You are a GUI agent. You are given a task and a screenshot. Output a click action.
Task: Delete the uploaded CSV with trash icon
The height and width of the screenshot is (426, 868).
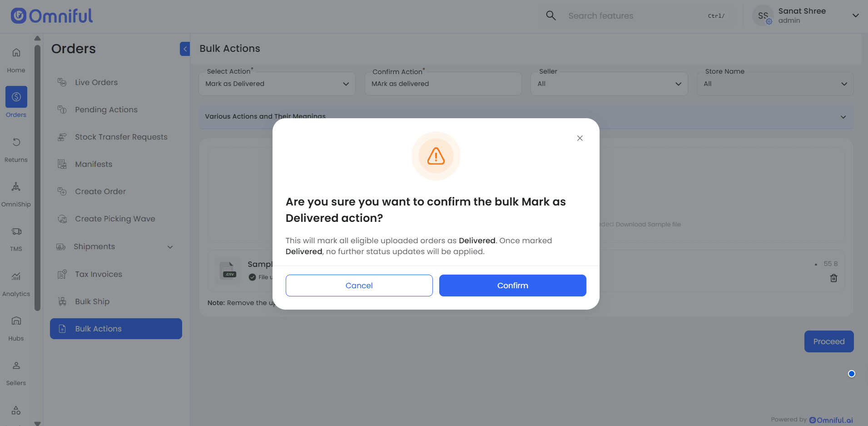tap(833, 278)
